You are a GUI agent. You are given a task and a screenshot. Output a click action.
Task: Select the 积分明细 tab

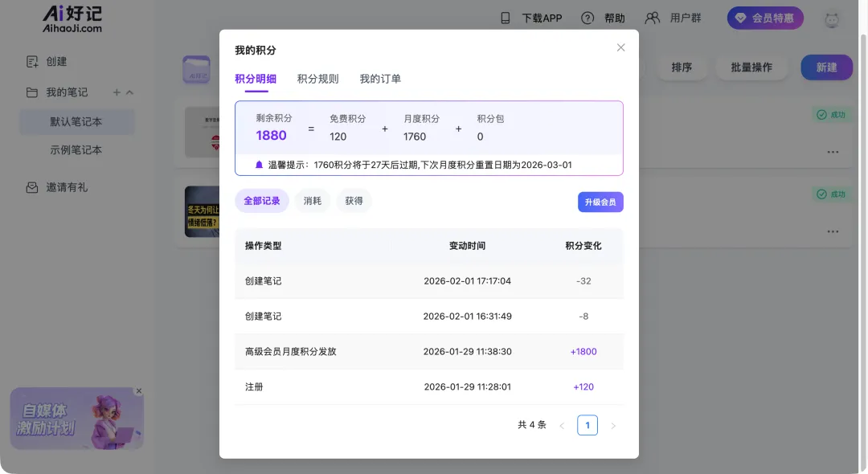point(256,79)
